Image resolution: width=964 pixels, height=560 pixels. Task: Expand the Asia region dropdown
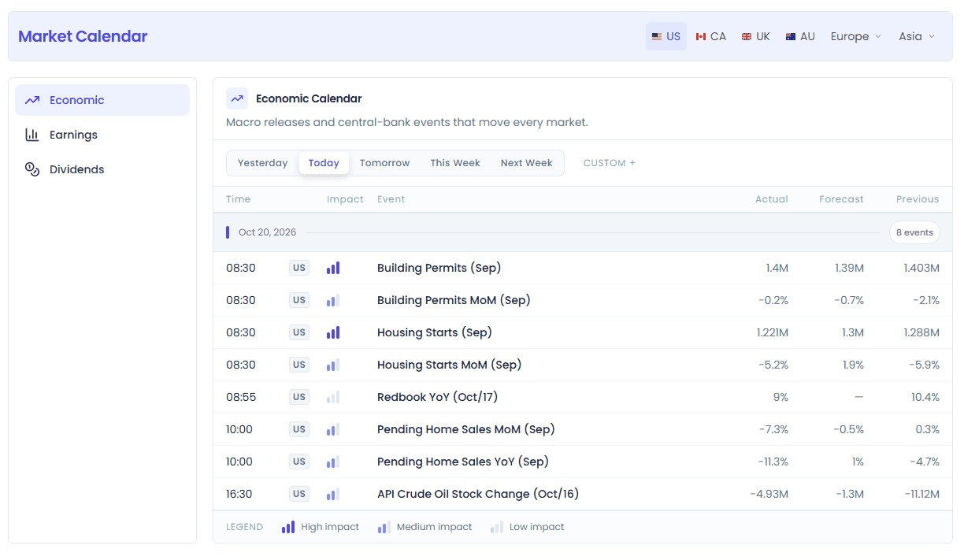(917, 36)
